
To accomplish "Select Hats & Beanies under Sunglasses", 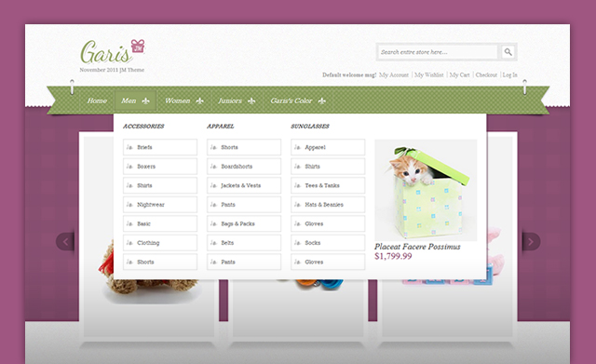I will (x=328, y=205).
